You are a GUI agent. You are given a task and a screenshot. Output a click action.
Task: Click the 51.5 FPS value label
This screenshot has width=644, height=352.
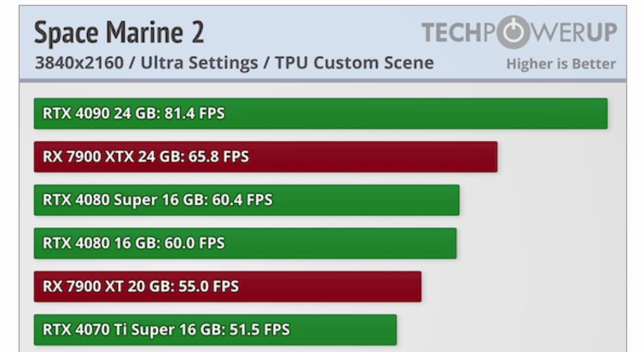tap(260, 330)
